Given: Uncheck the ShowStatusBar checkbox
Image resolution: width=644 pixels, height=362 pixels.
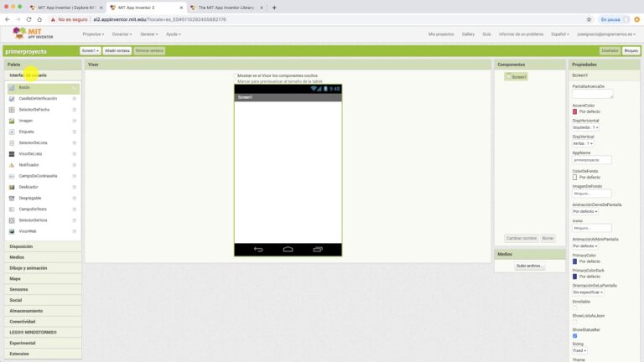Looking at the screenshot, I should point(574,336).
